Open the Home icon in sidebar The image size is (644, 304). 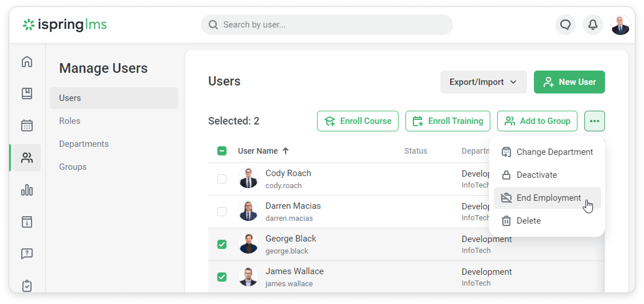[27, 62]
